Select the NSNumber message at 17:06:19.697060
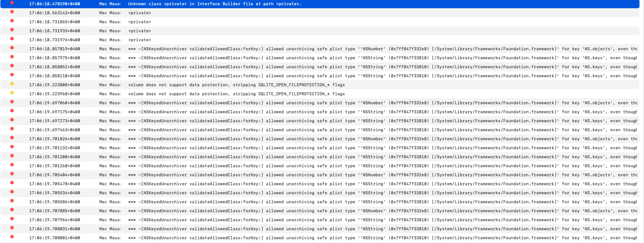The width and height of the screenshot is (644, 243). [383, 103]
